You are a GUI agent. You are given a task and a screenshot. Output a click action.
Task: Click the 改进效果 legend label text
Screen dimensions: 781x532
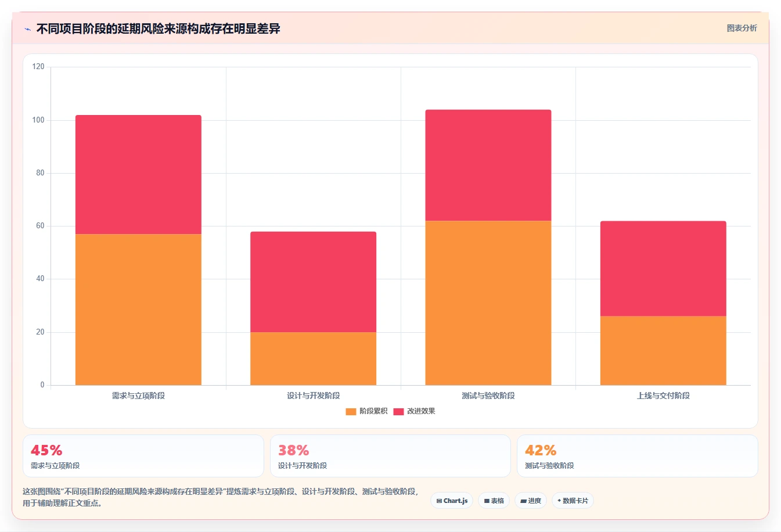pyautogui.click(x=421, y=411)
